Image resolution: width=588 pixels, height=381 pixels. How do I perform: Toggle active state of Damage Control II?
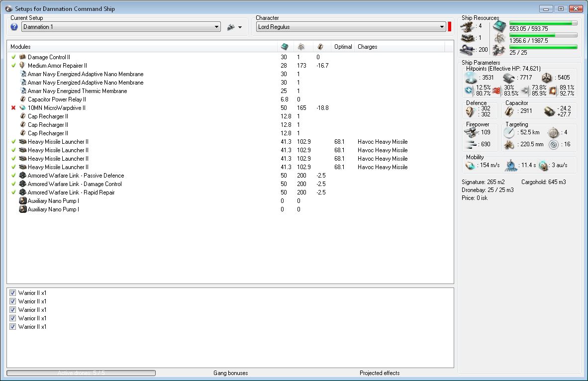13,57
